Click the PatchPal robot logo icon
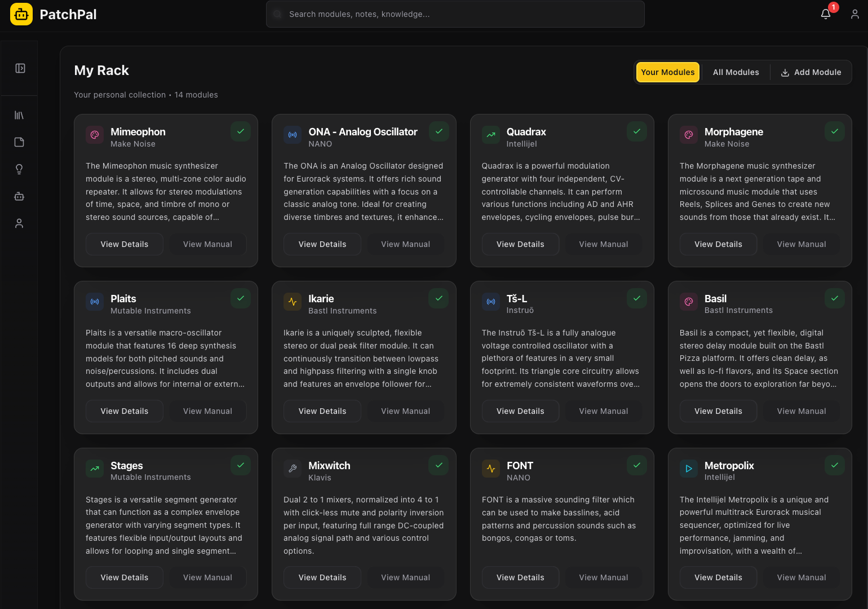This screenshot has height=609, width=868. pos(21,14)
